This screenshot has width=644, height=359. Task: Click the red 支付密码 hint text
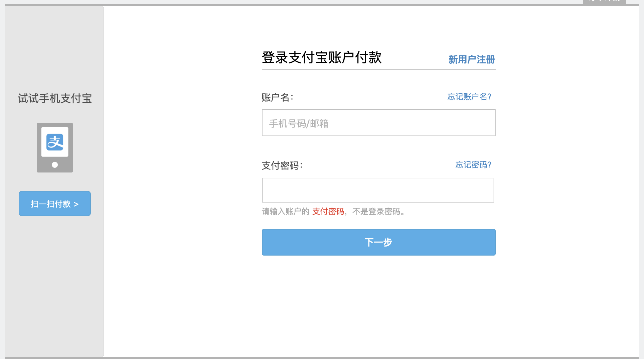coord(328,212)
